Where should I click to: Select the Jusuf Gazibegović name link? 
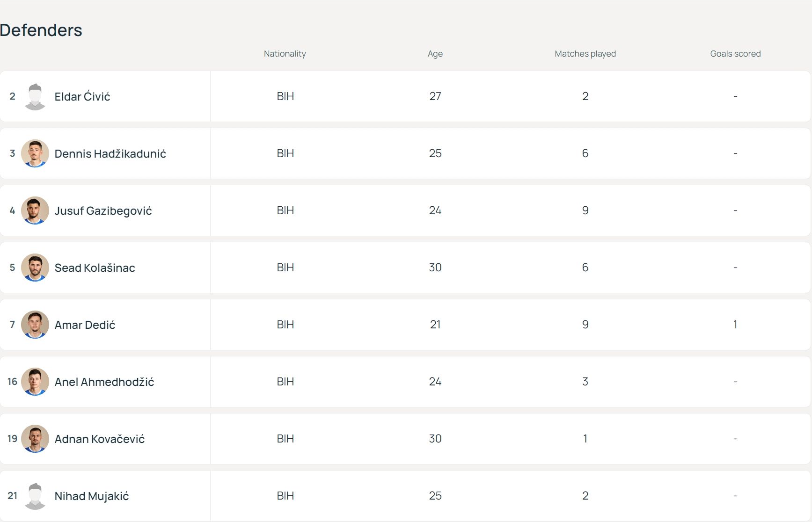coord(103,211)
